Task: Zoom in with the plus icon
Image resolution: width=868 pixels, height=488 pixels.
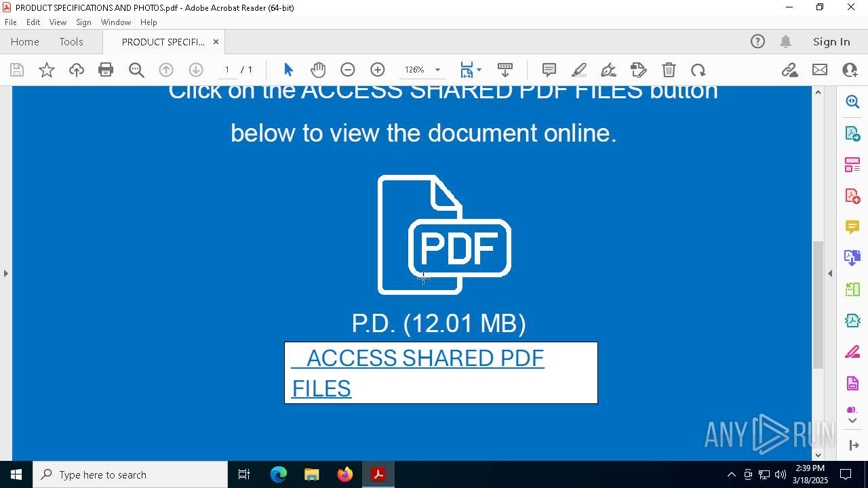Action: pos(378,70)
